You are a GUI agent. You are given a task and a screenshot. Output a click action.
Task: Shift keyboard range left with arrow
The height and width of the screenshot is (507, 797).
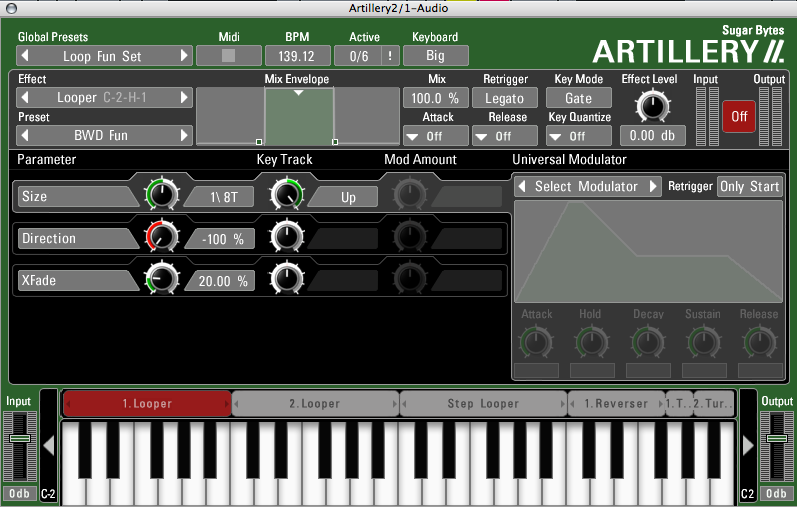(x=49, y=446)
